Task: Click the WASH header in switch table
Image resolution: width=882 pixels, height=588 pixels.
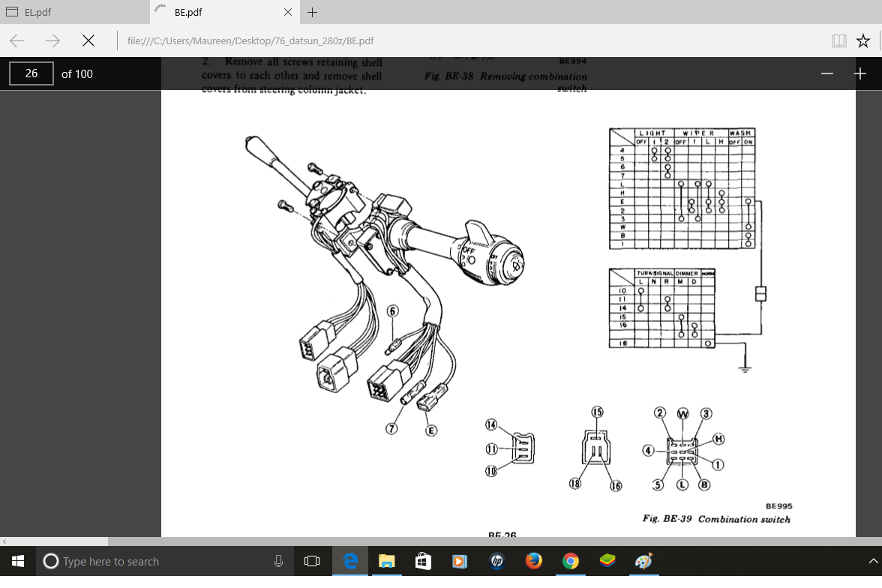Action: pyautogui.click(x=740, y=133)
